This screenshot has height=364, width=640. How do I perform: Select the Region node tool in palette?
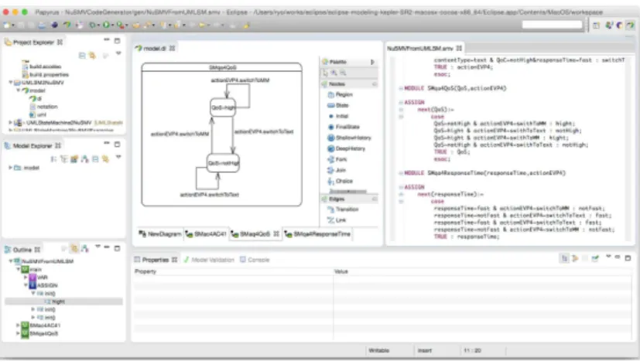pyautogui.click(x=340, y=94)
